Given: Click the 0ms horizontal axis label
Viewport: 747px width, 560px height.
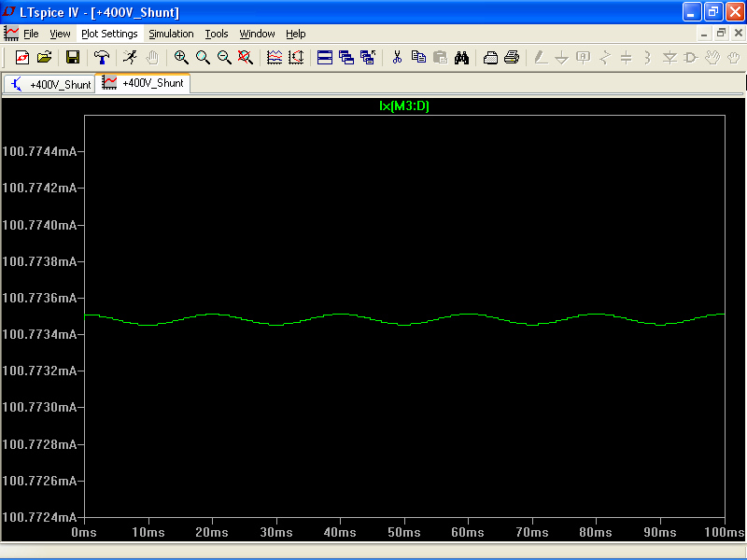Looking at the screenshot, I should [x=84, y=532].
